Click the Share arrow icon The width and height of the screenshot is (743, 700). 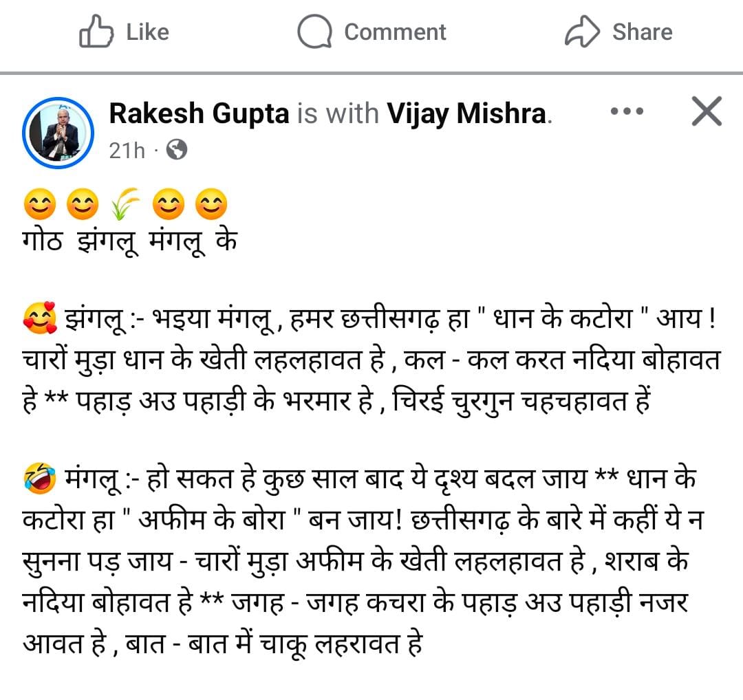click(x=583, y=32)
